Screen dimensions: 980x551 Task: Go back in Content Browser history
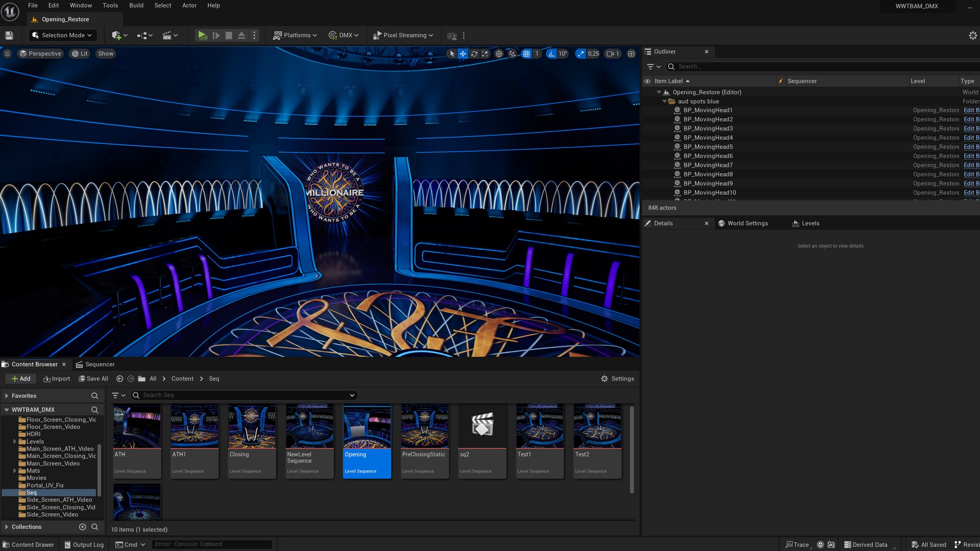[119, 379]
